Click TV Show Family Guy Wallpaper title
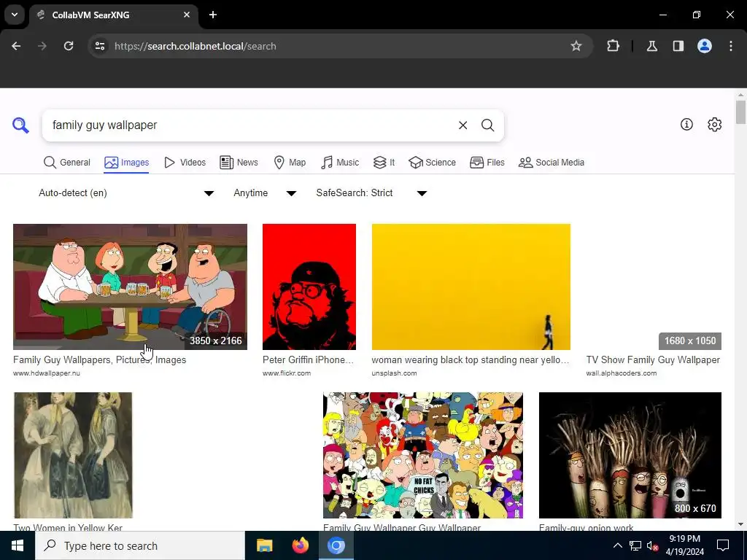This screenshot has height=560, width=747. click(653, 360)
